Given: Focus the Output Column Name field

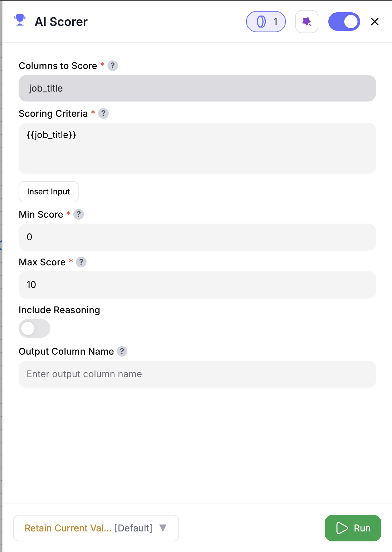Looking at the screenshot, I should 197,374.
